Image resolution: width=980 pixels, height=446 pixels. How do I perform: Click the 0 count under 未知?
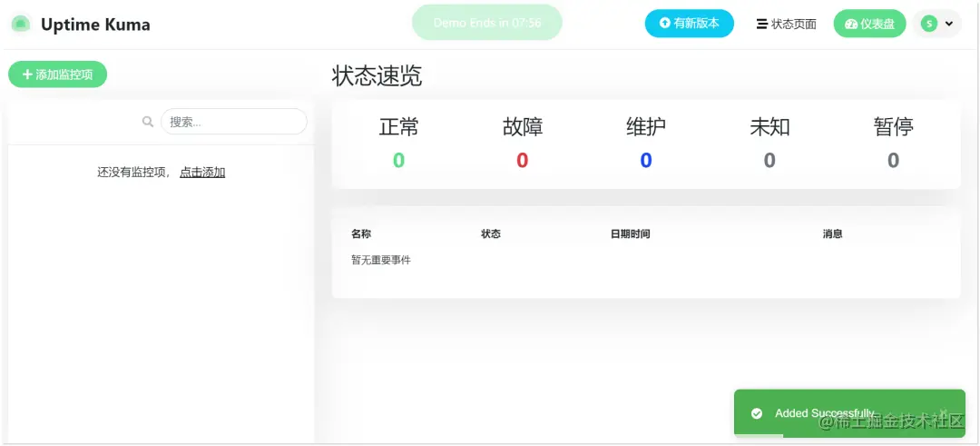point(770,161)
